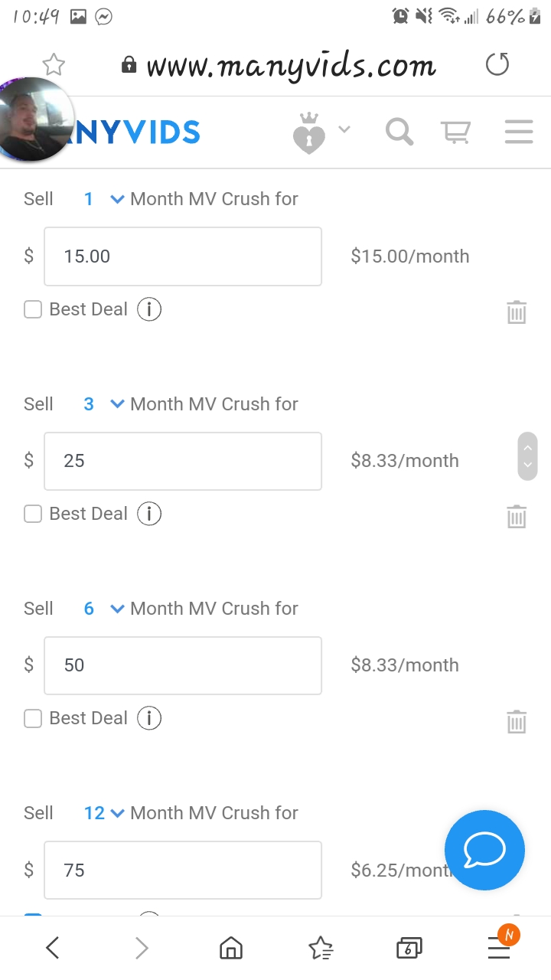The height and width of the screenshot is (980, 551).
Task: Show Best Deal info for 1 Month plan
Action: [x=149, y=309]
